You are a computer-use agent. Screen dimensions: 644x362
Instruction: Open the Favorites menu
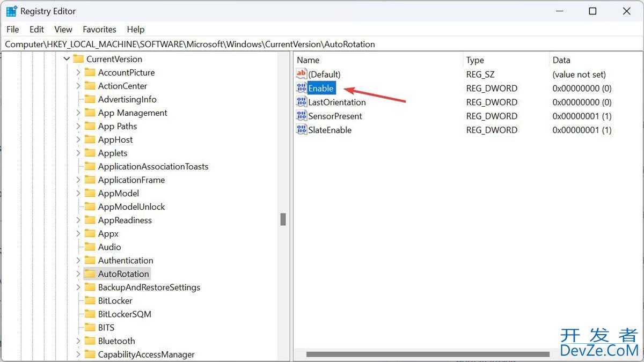99,29
